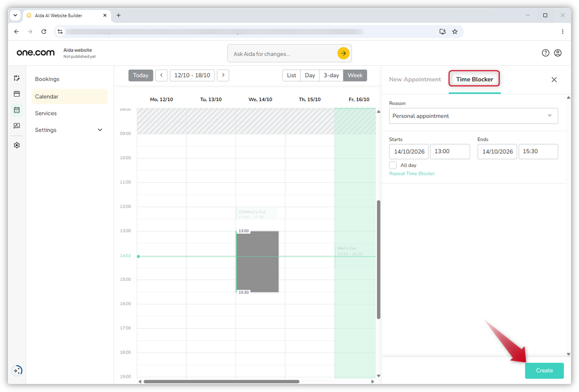Open the tab search dropdown arrow
This screenshot has height=392, width=579.
(15, 16)
